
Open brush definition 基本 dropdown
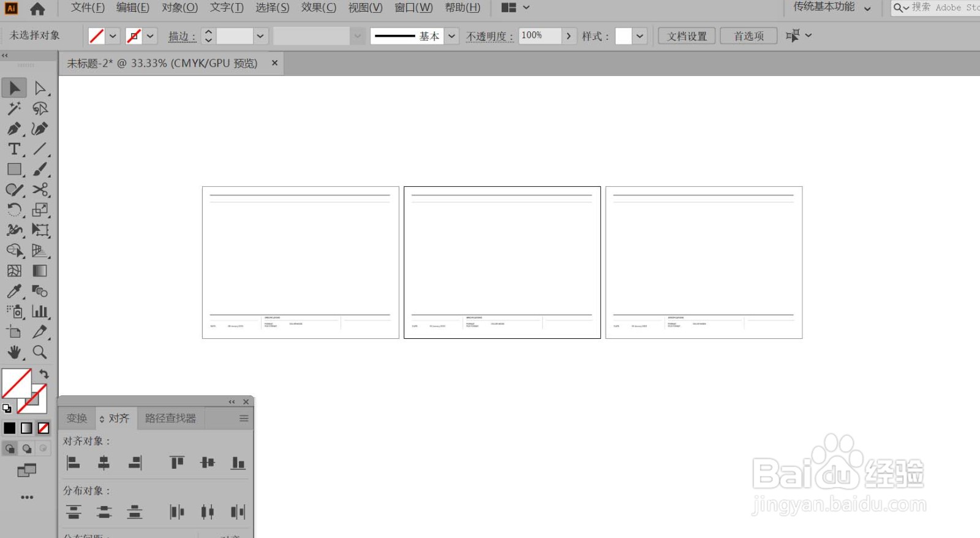pos(451,36)
